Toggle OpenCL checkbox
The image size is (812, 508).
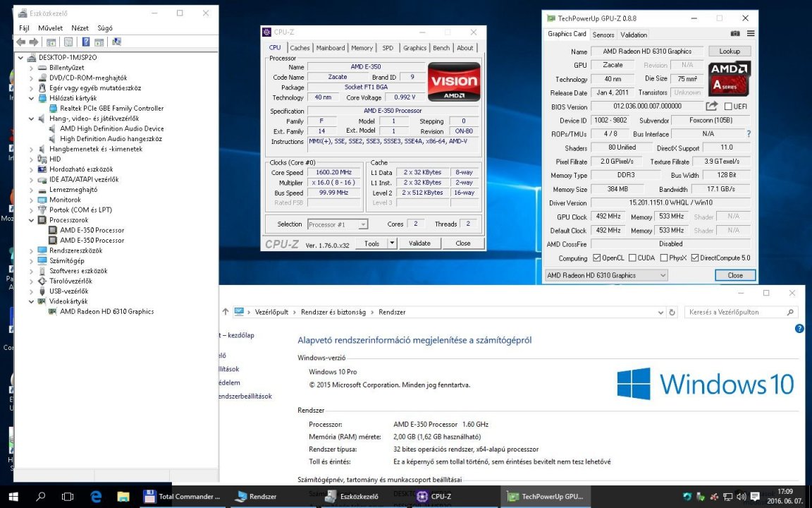596,258
